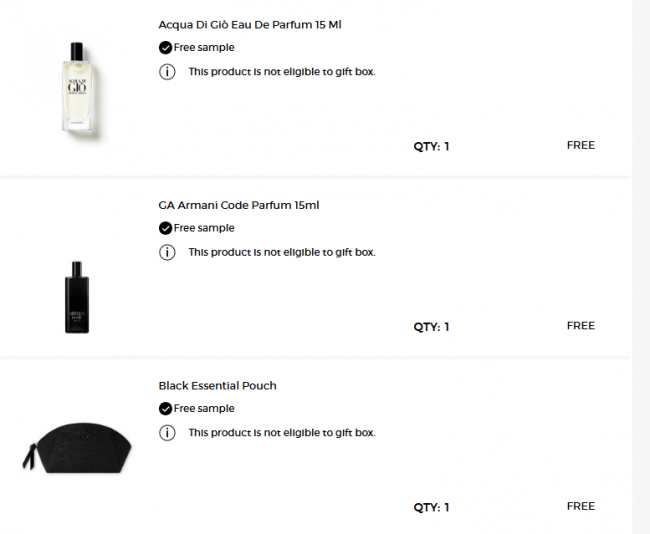This screenshot has height=534, width=650.
Task: Open GA Armani Code Parfum 15ml title
Action: [239, 205]
